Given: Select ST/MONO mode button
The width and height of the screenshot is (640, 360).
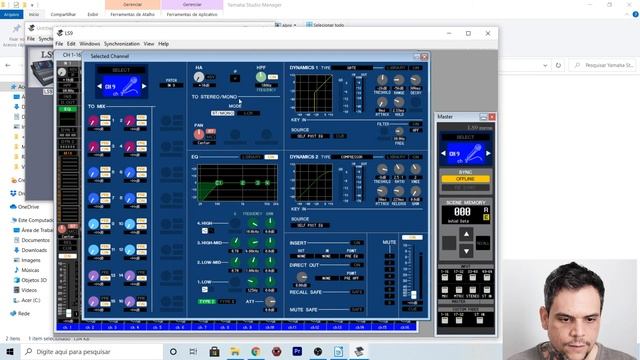Looking at the screenshot, I should (x=223, y=113).
